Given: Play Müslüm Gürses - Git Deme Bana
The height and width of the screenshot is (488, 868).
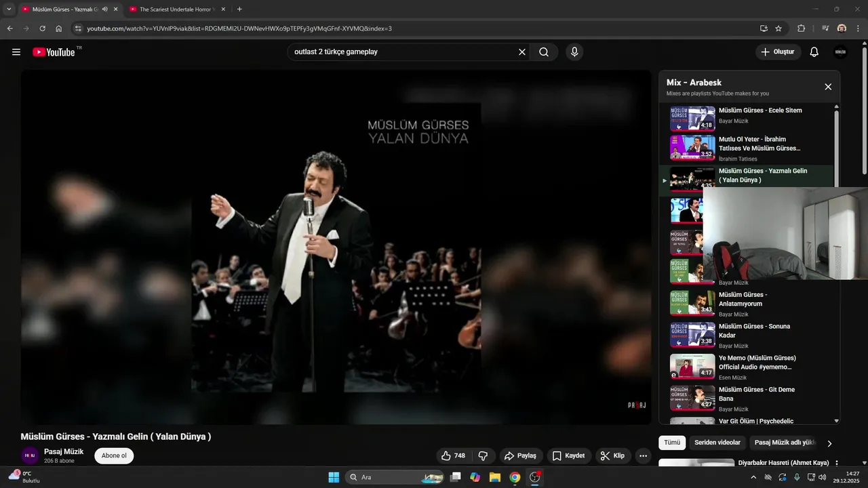Looking at the screenshot, I should click(x=746, y=398).
